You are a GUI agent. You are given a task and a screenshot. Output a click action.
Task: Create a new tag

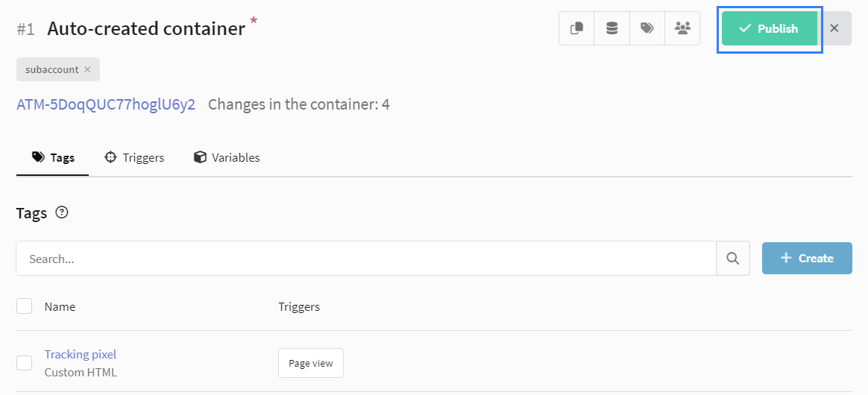(x=807, y=259)
